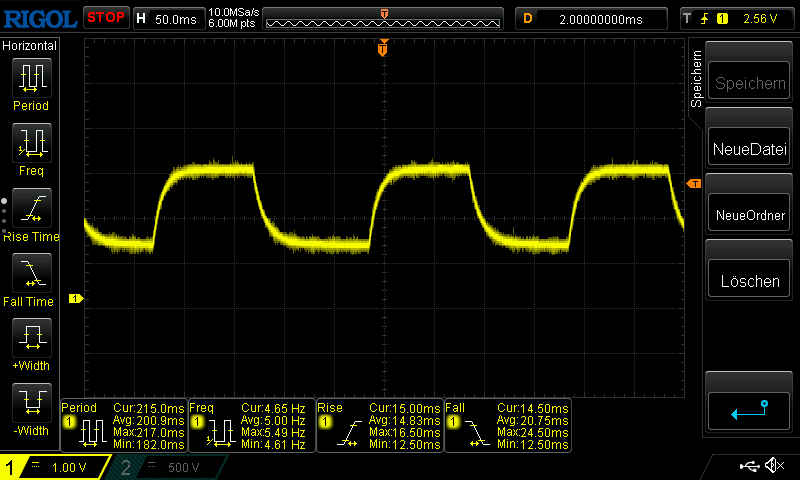Click the Fall edge icon in results bar

tap(477, 434)
